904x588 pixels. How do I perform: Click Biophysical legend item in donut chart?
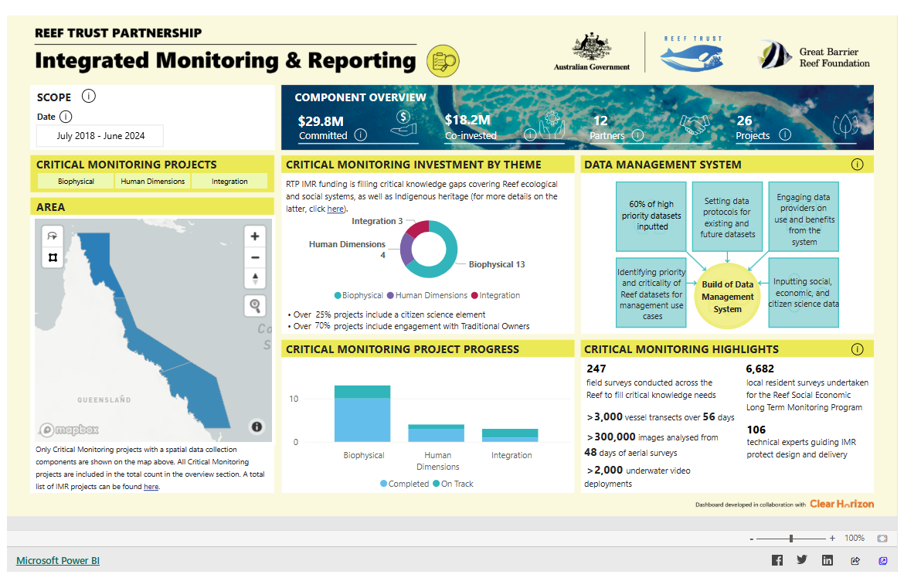tap(359, 295)
